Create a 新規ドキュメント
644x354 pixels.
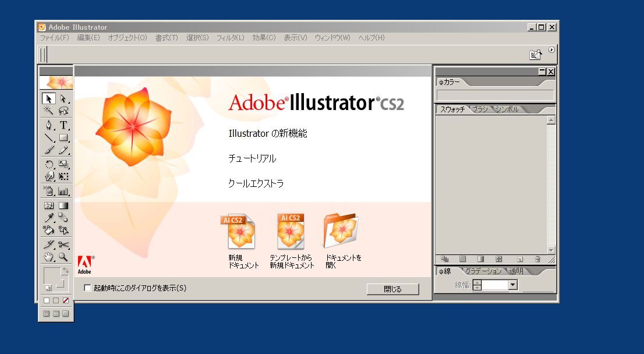click(240, 232)
